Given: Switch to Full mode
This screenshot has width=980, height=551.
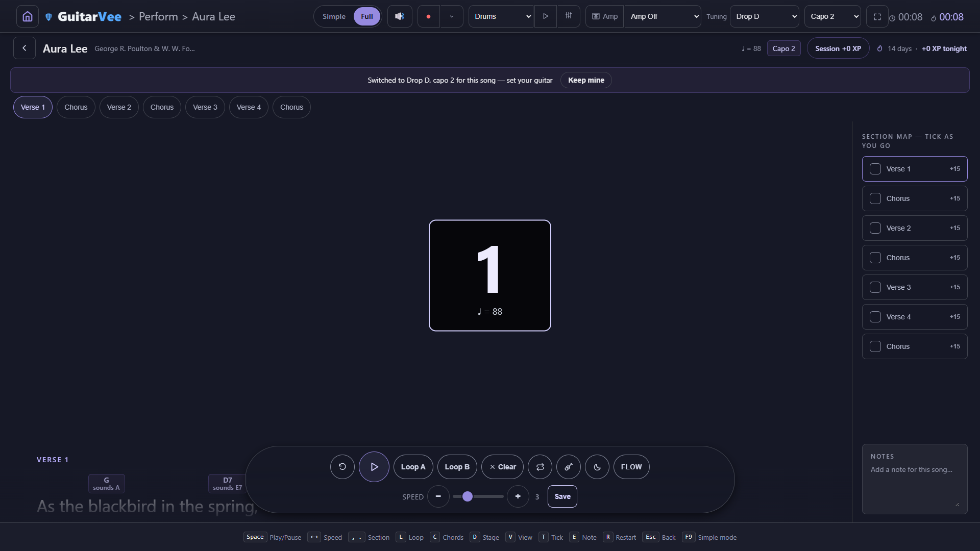Looking at the screenshot, I should (x=367, y=16).
